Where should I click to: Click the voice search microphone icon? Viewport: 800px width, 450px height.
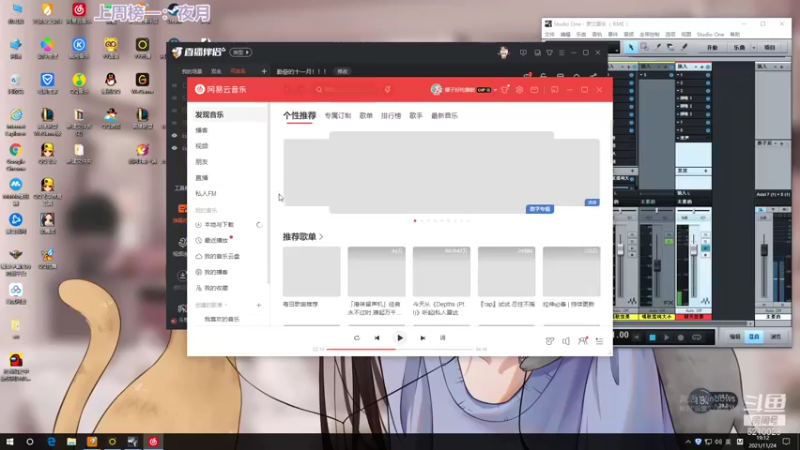click(388, 90)
